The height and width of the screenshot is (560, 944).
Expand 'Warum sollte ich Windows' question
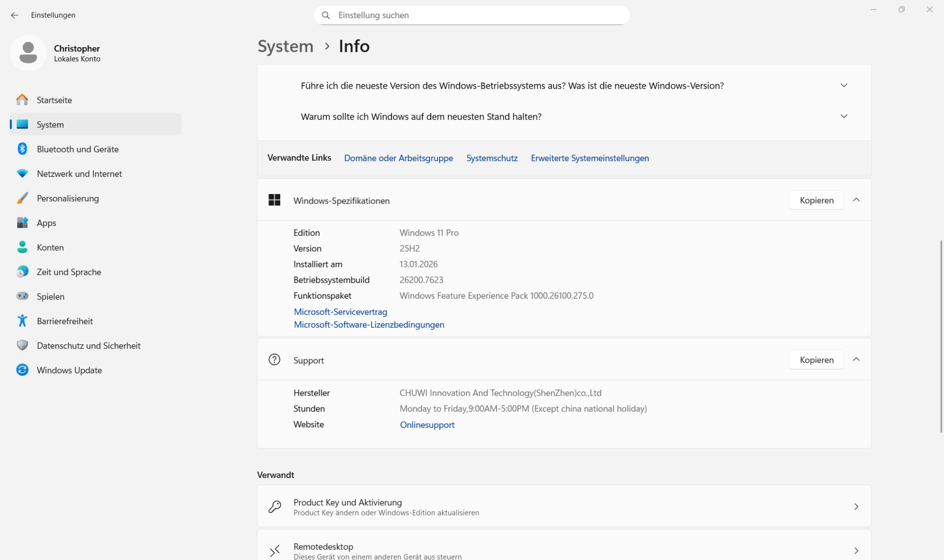[x=844, y=117]
